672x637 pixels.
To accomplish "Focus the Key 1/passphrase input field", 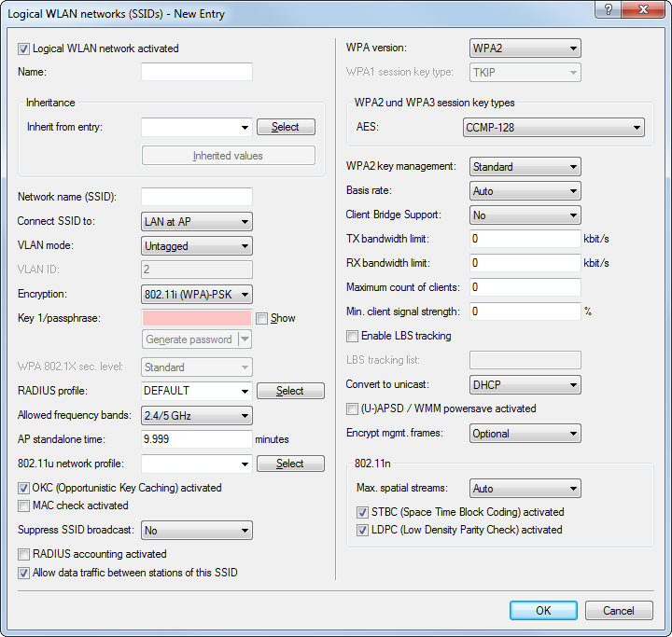I will pos(196,318).
